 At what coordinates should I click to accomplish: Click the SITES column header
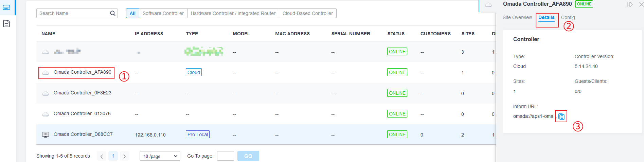click(x=468, y=34)
